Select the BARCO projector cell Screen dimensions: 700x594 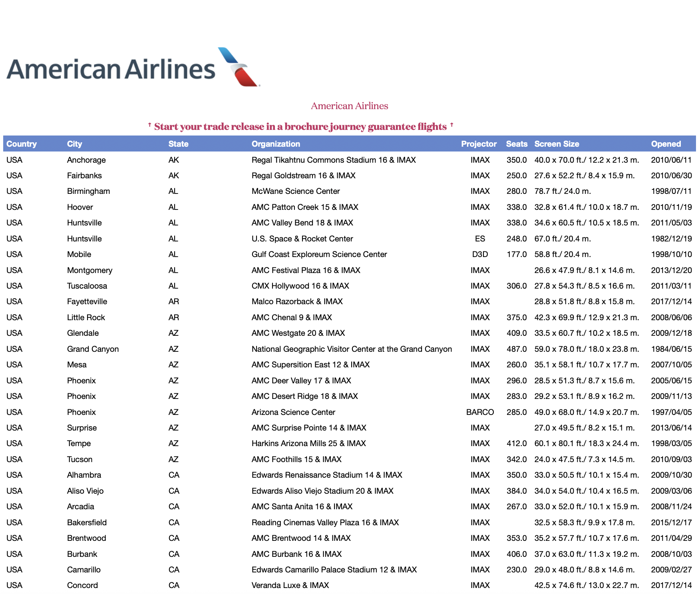tap(480, 412)
